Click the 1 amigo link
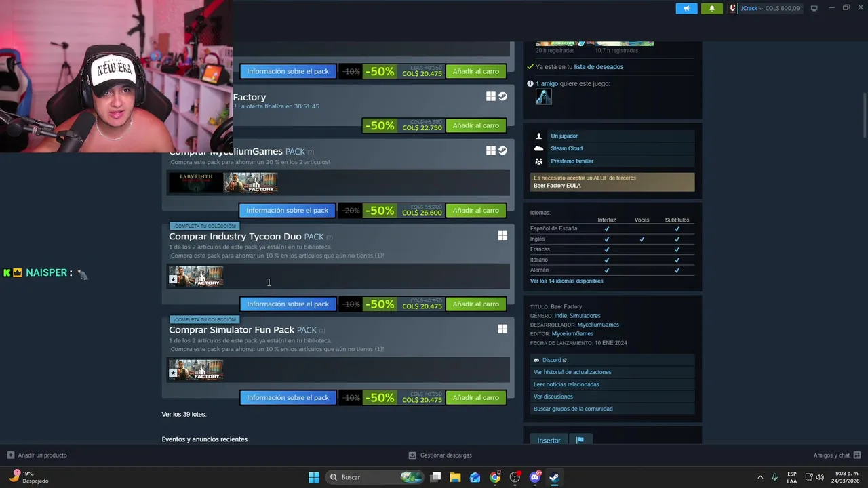Image resolution: width=868 pixels, height=488 pixels. 547,83
